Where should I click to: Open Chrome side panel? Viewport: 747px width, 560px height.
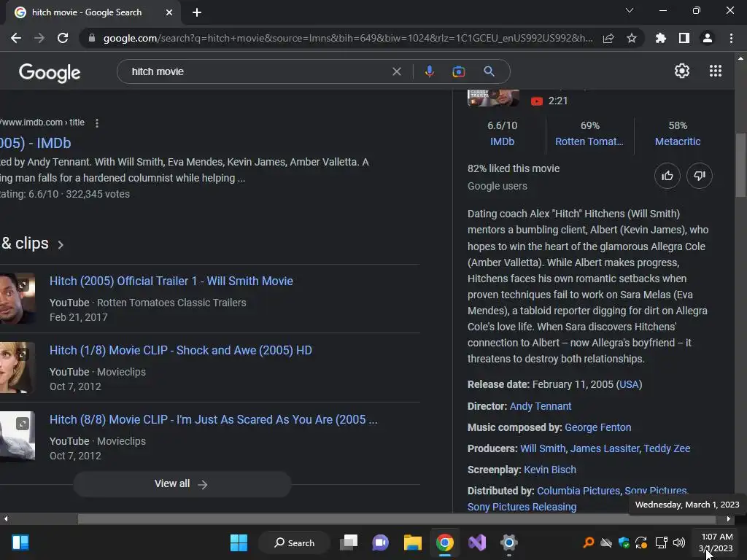[684, 38]
